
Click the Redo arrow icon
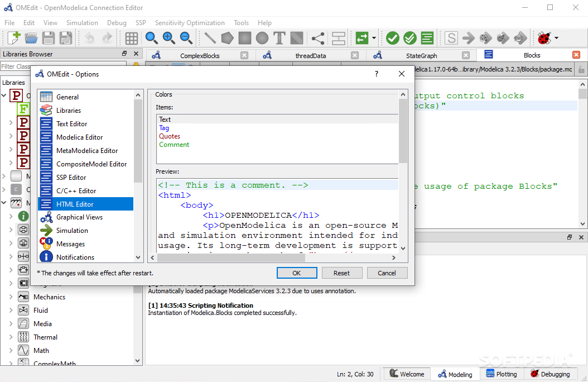tap(107, 38)
